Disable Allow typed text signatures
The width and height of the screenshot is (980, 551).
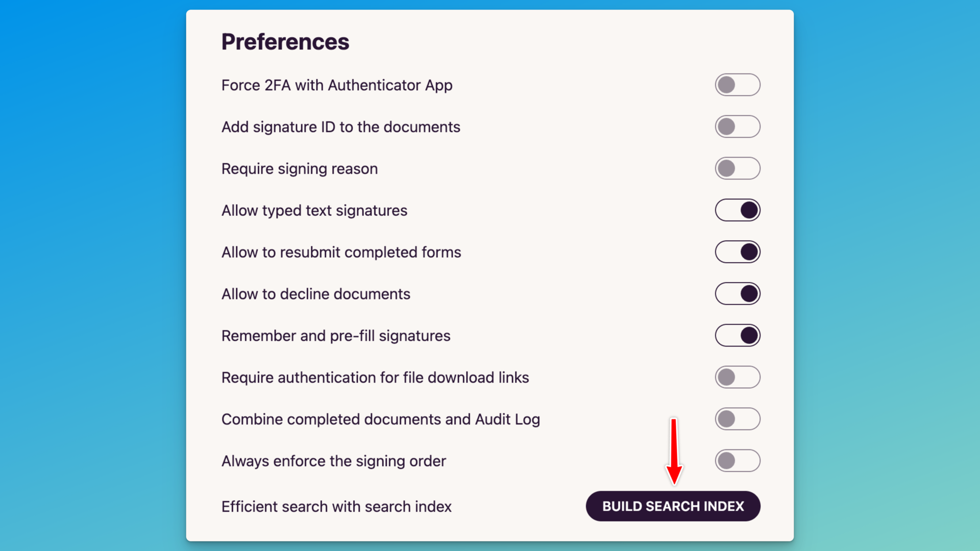pos(738,210)
